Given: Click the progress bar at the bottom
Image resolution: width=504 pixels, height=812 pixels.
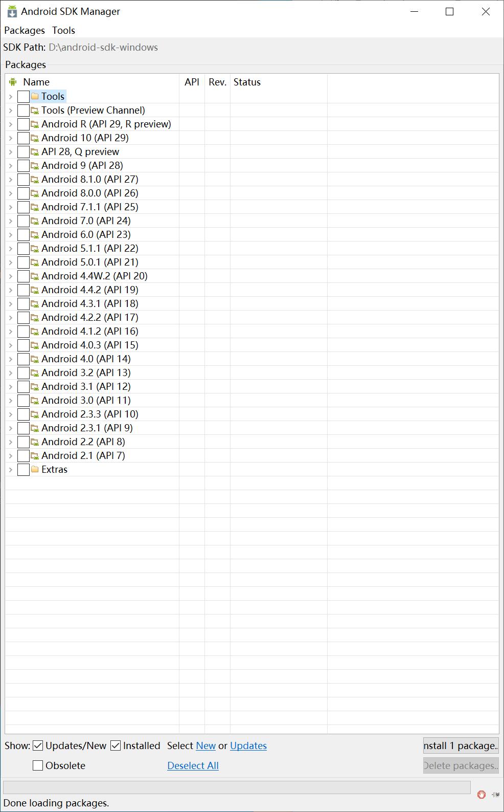Looking at the screenshot, I should point(237,787).
